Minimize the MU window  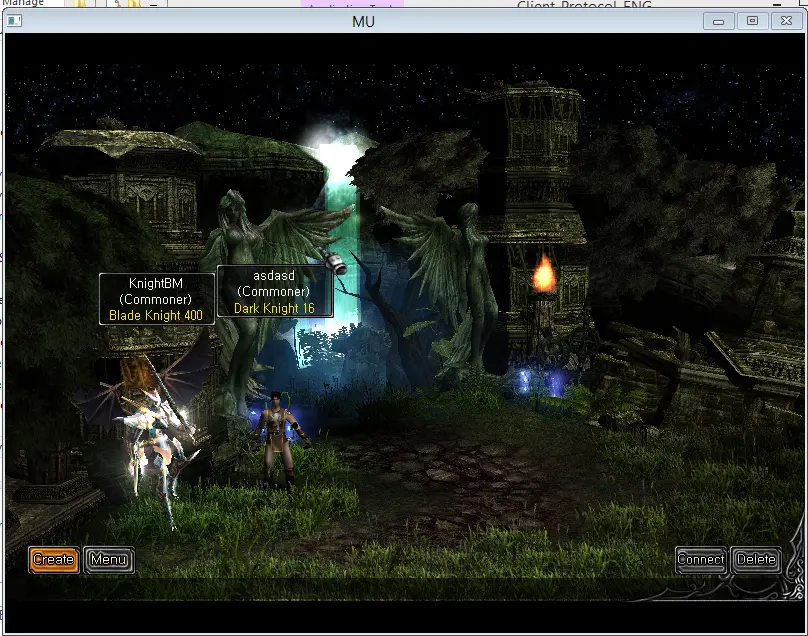(718, 21)
